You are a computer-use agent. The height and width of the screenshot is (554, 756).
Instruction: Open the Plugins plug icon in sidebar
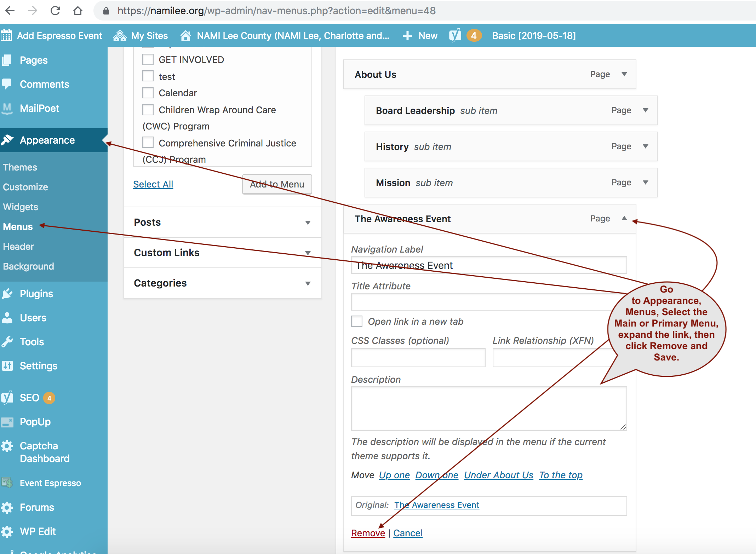coord(7,294)
